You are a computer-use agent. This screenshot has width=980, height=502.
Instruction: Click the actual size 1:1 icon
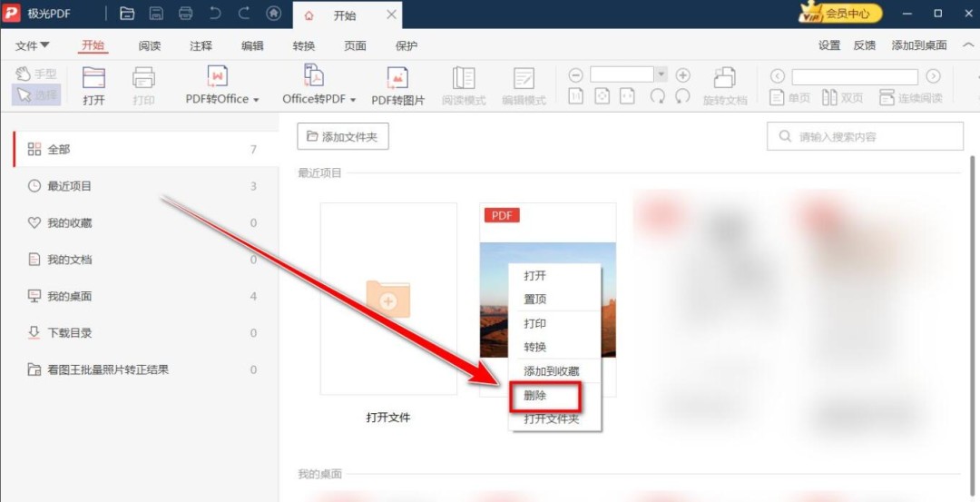coord(575,96)
